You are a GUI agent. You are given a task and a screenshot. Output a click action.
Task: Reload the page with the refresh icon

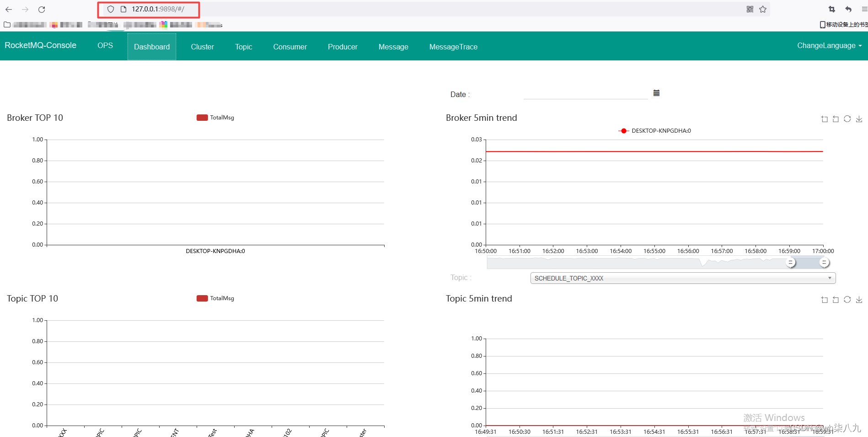pos(42,9)
